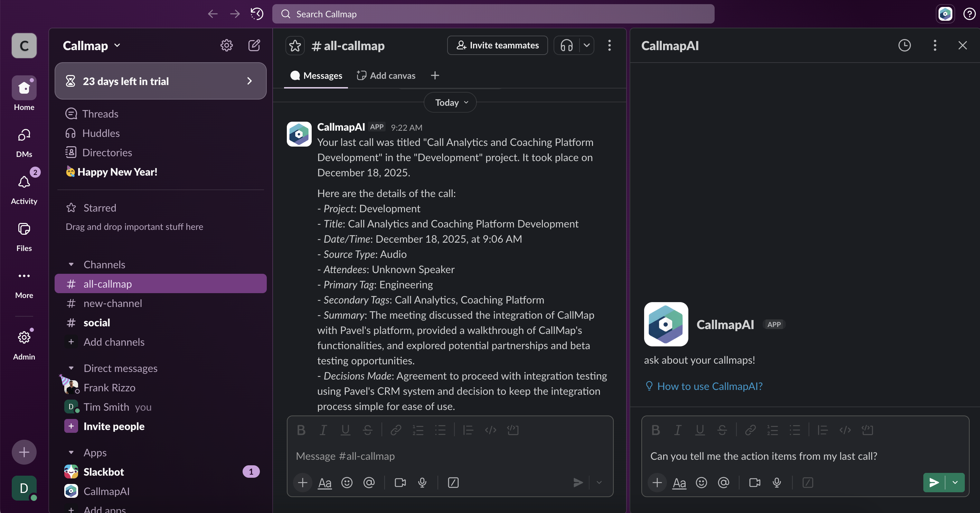The image size is (980, 513).
Task: Start a huddle with headphones icon
Action: [566, 45]
